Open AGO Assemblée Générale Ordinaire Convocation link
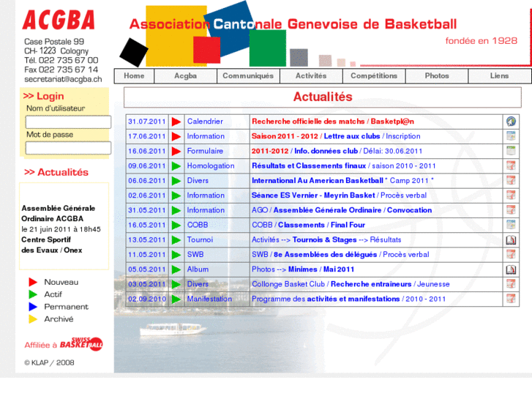The image size is (532, 399). tap(342, 210)
